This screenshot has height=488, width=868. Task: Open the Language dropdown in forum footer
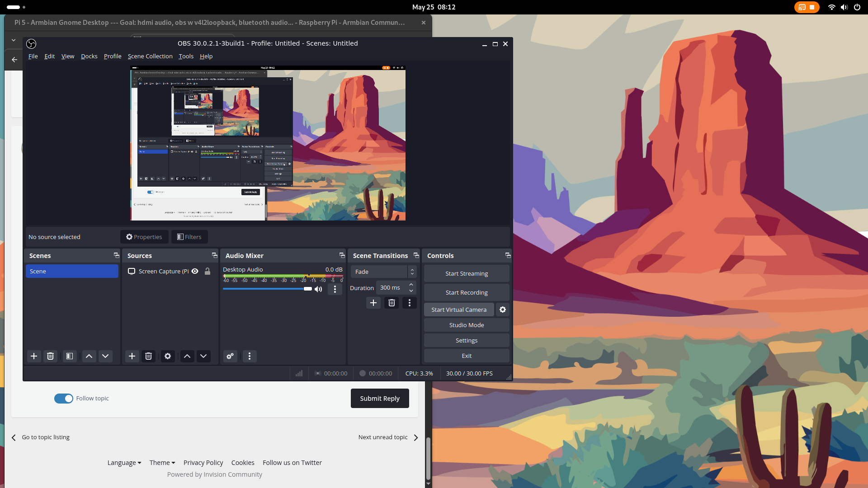pyautogui.click(x=124, y=462)
